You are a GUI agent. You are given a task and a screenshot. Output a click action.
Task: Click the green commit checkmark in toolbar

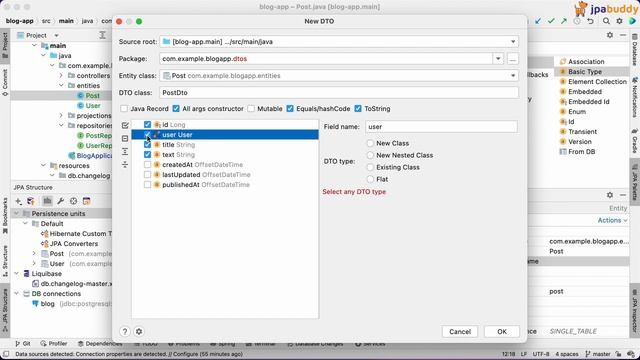pyautogui.click(x=551, y=21)
